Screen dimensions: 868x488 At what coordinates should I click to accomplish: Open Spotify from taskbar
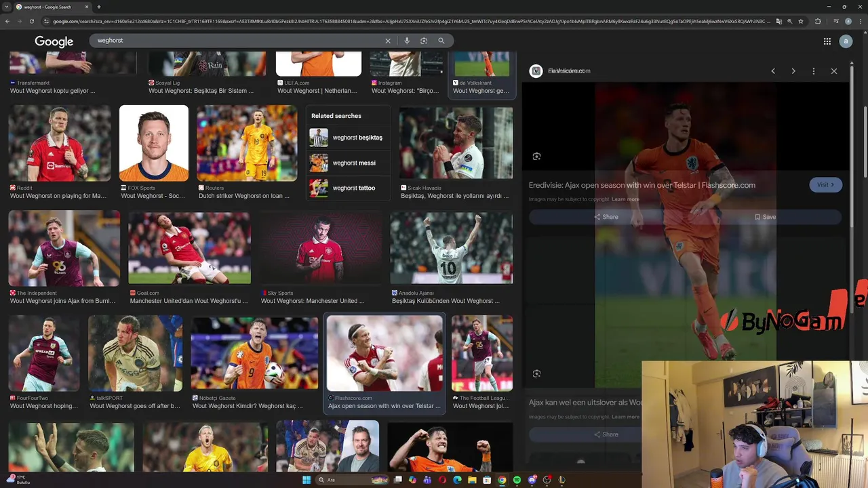pos(517,480)
